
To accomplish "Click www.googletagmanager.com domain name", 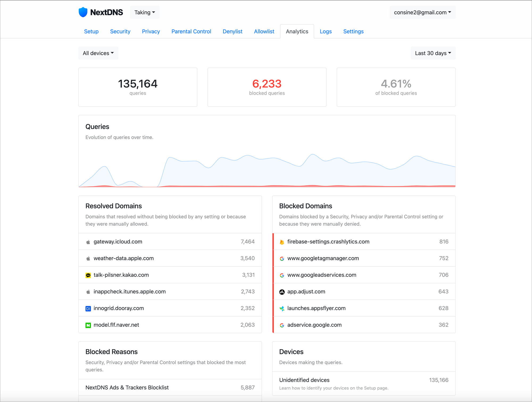I will click(323, 258).
